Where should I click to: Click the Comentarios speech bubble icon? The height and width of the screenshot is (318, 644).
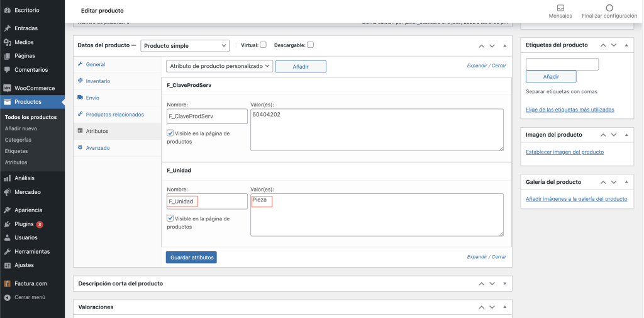tap(7, 69)
